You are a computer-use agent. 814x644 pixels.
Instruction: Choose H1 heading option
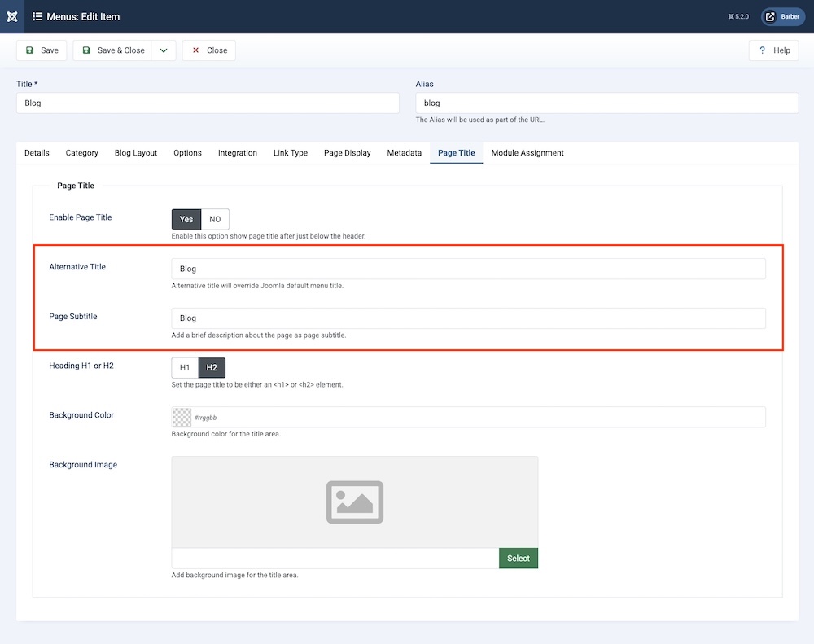click(x=185, y=368)
